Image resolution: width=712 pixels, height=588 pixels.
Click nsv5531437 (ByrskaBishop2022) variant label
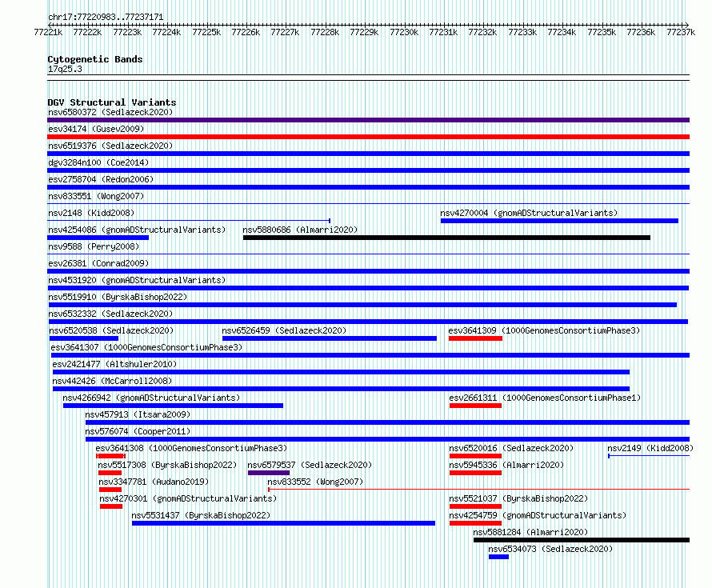[201, 515]
